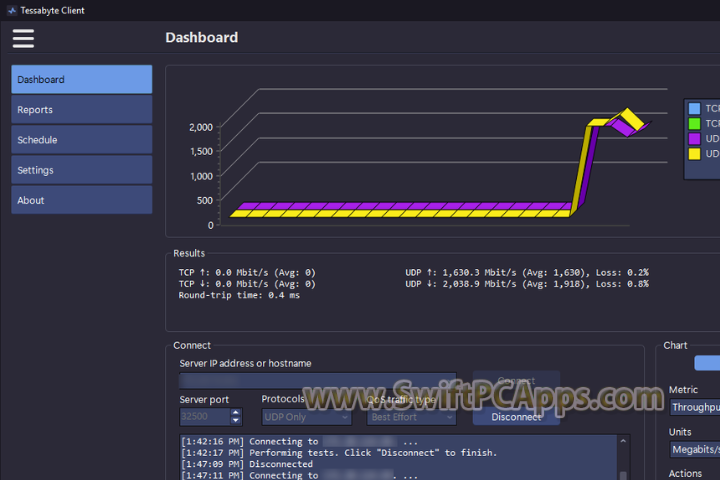
Task: Select the 1:42:17 PM Performing tests log line
Action: [x=339, y=453]
